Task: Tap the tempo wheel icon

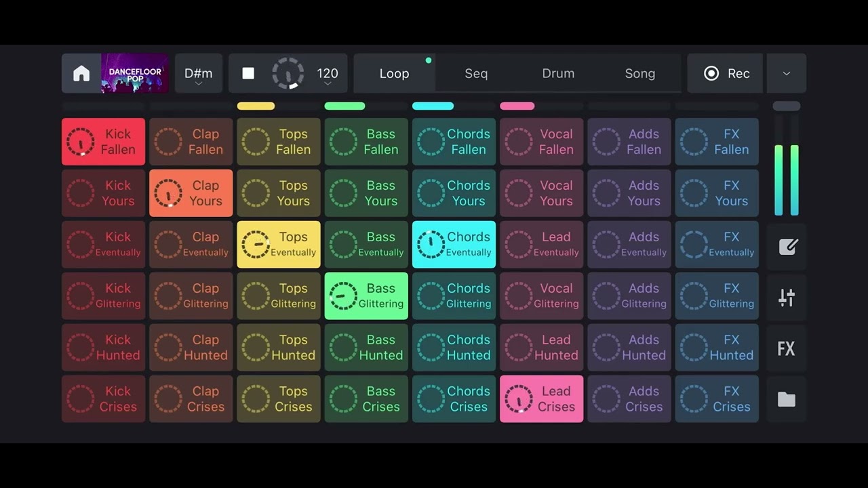Action: (x=288, y=73)
